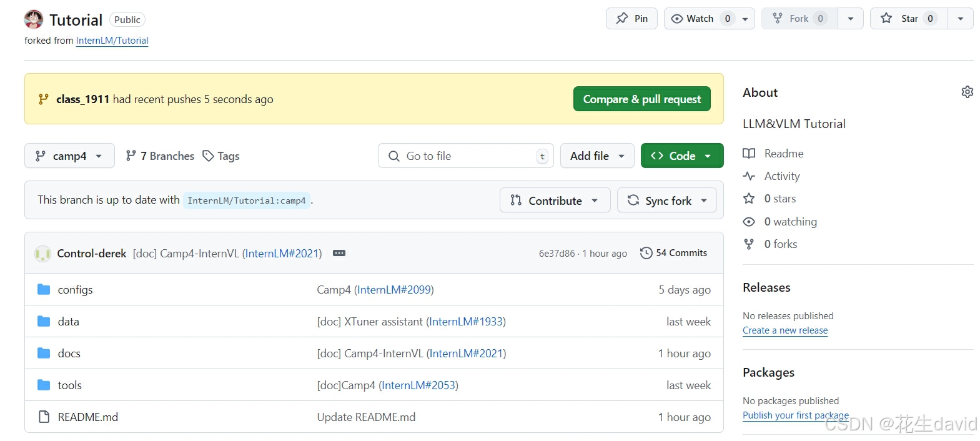980x441 pixels.
Task: Open the InternLM/Tutorial upstream link
Action: 112,41
